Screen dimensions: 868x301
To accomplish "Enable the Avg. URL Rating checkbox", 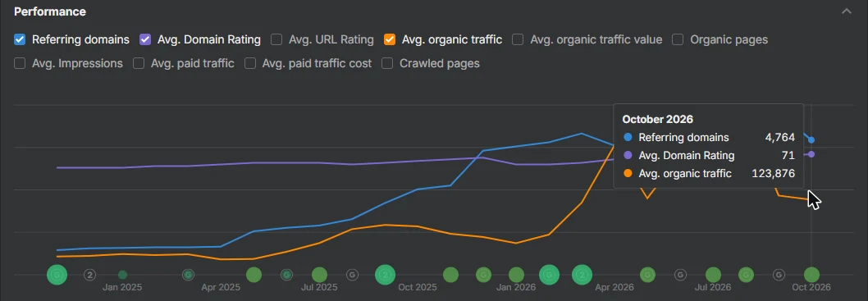I will (x=276, y=39).
